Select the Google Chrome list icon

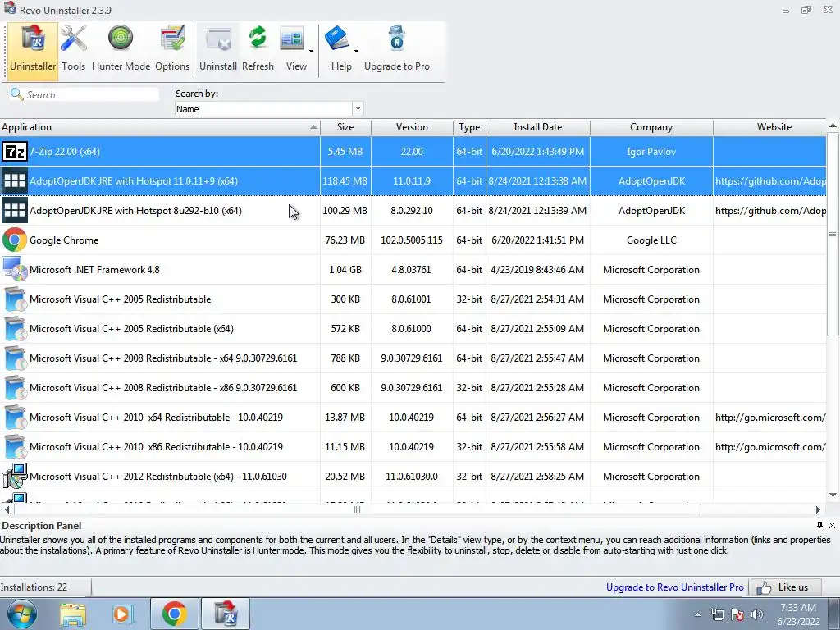(x=15, y=240)
